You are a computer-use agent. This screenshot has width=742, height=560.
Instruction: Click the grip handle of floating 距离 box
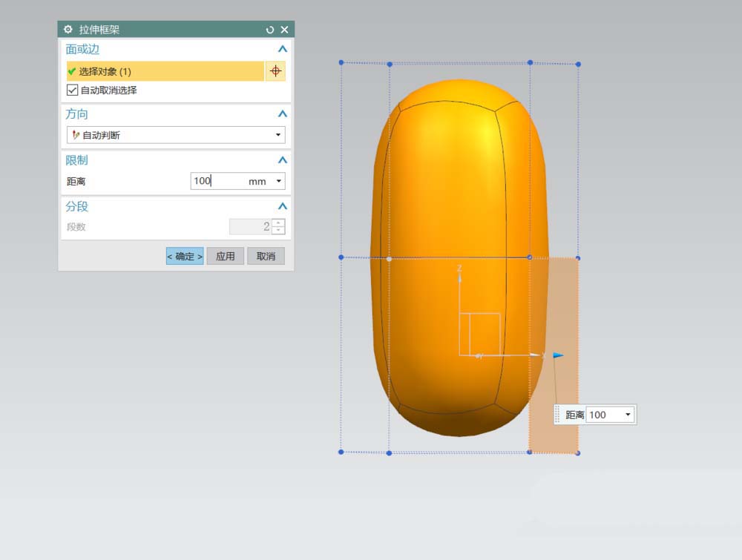tap(558, 415)
